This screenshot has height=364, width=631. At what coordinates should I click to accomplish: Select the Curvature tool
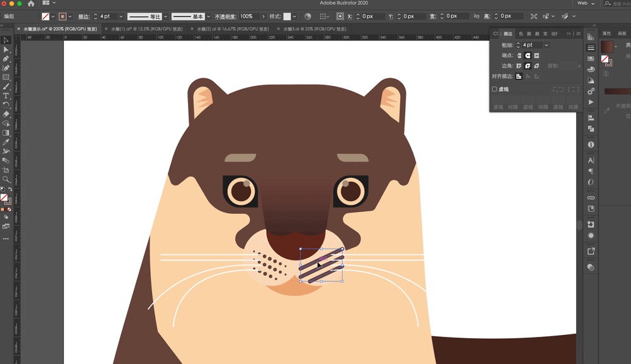tap(6, 68)
